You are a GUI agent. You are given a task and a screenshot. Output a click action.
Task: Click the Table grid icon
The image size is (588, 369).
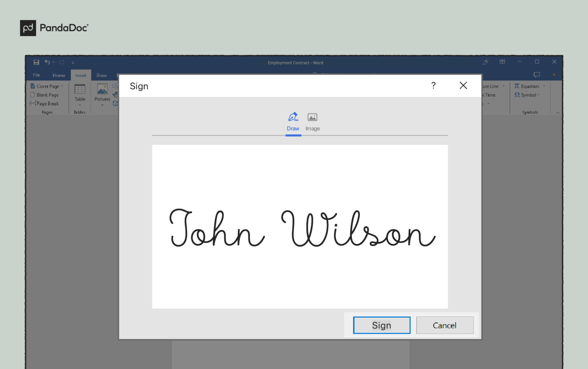80,89
